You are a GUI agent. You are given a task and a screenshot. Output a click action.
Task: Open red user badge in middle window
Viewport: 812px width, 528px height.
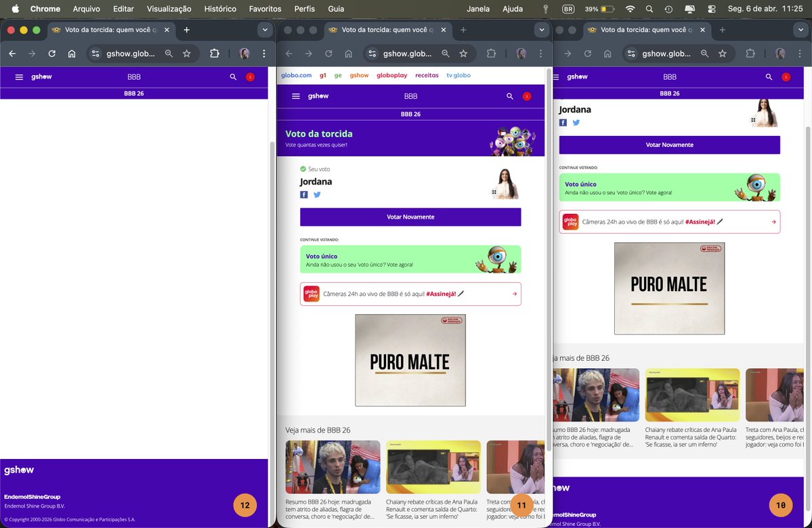[x=527, y=96]
